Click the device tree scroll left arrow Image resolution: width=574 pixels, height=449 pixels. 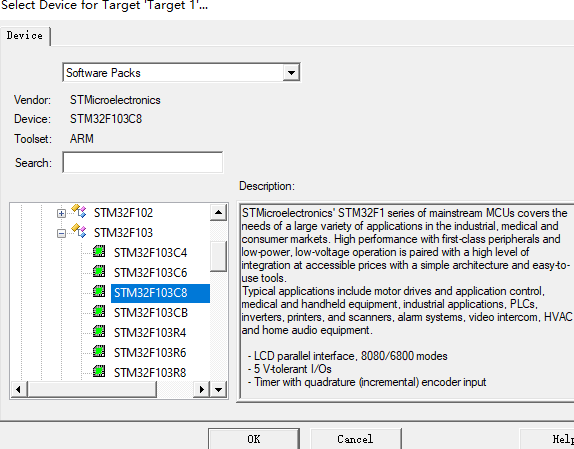pos(18,389)
